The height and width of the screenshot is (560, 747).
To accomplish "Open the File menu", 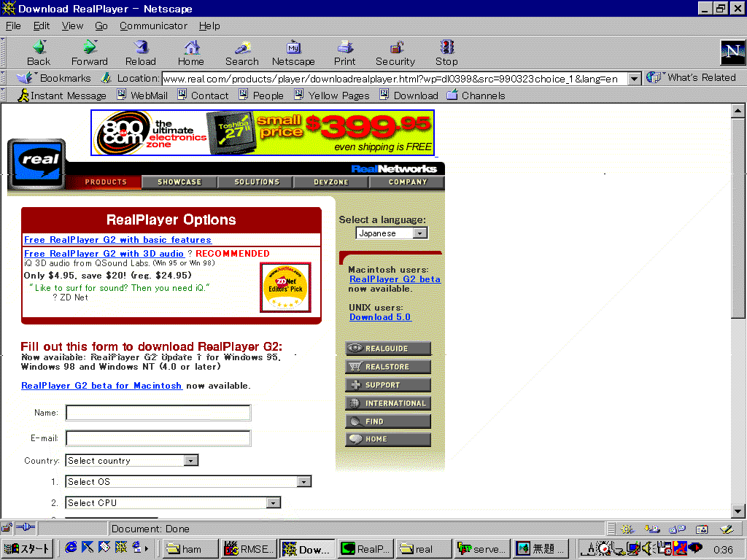I will point(13,26).
